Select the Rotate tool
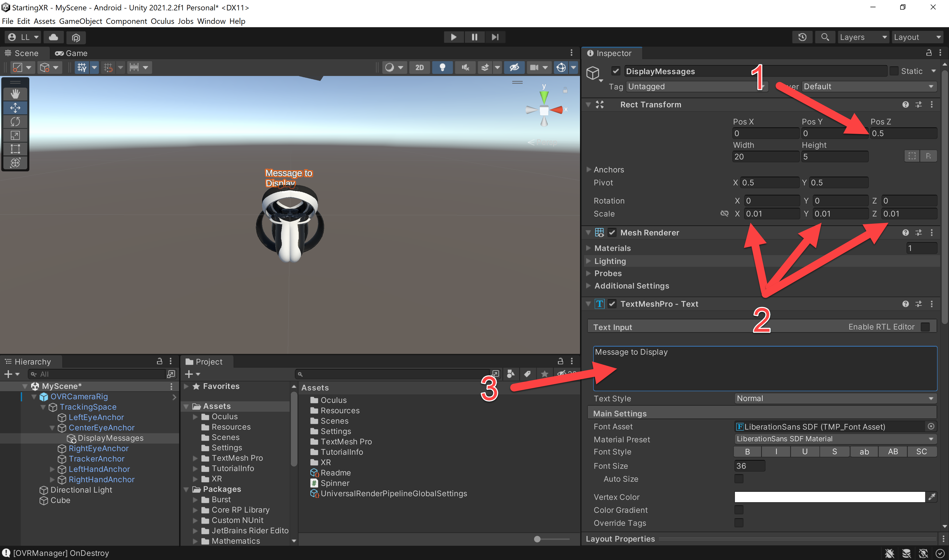 (15, 122)
